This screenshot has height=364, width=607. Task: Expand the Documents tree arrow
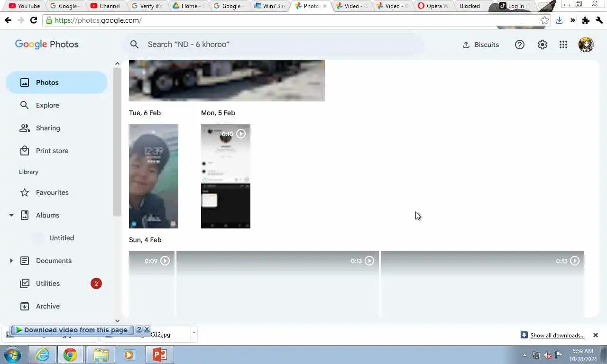pos(11,261)
